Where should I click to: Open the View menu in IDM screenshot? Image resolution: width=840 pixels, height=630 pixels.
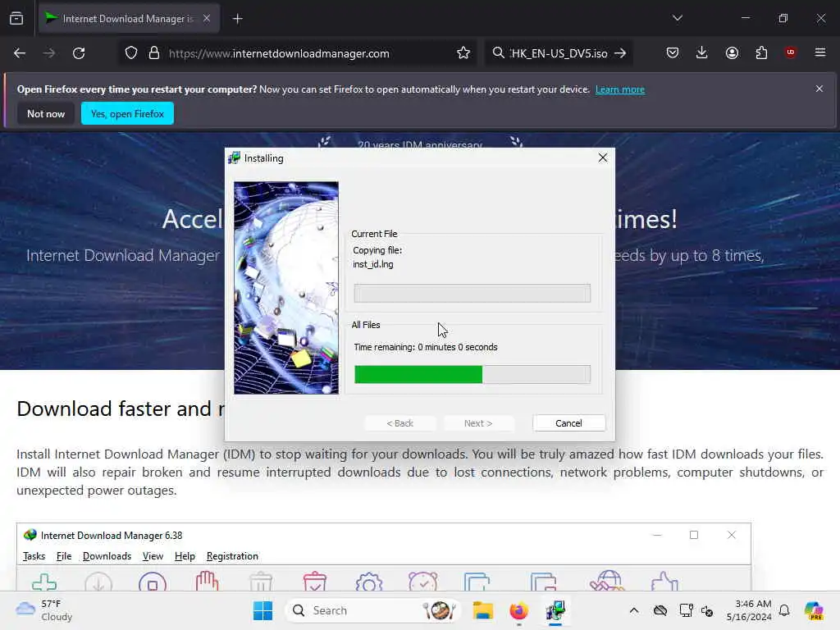coord(153,556)
